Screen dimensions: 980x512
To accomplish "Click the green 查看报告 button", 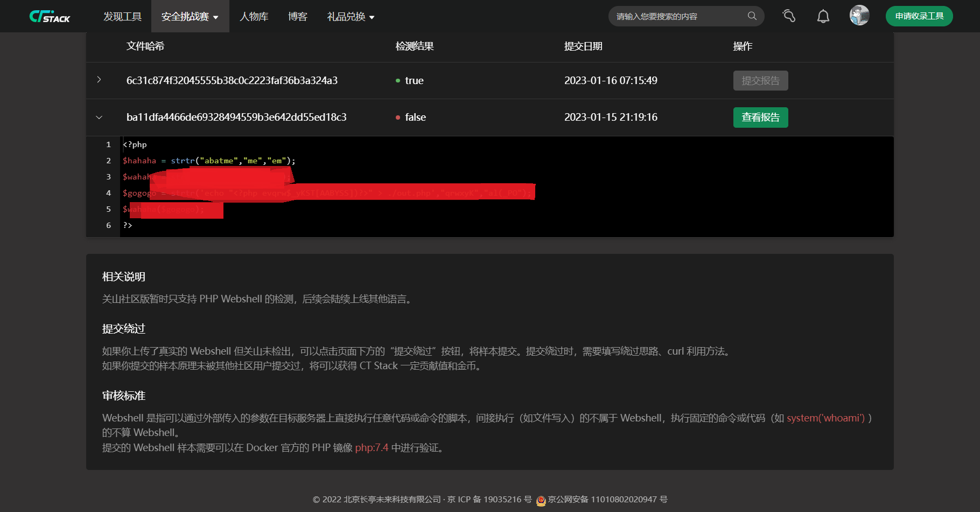I will (x=760, y=117).
